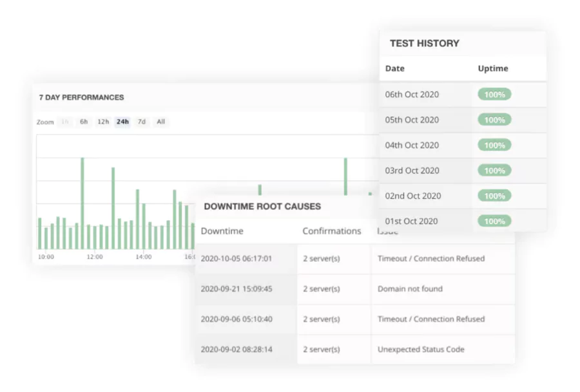
Task: Click the 7 DAY PERFORMANCES panel title
Action: (80, 97)
